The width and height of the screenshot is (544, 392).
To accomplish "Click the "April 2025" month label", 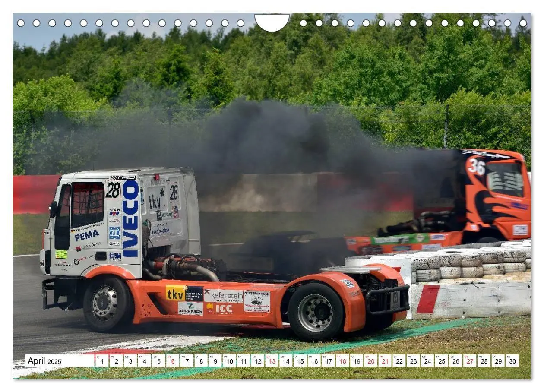I will click(44, 361).
